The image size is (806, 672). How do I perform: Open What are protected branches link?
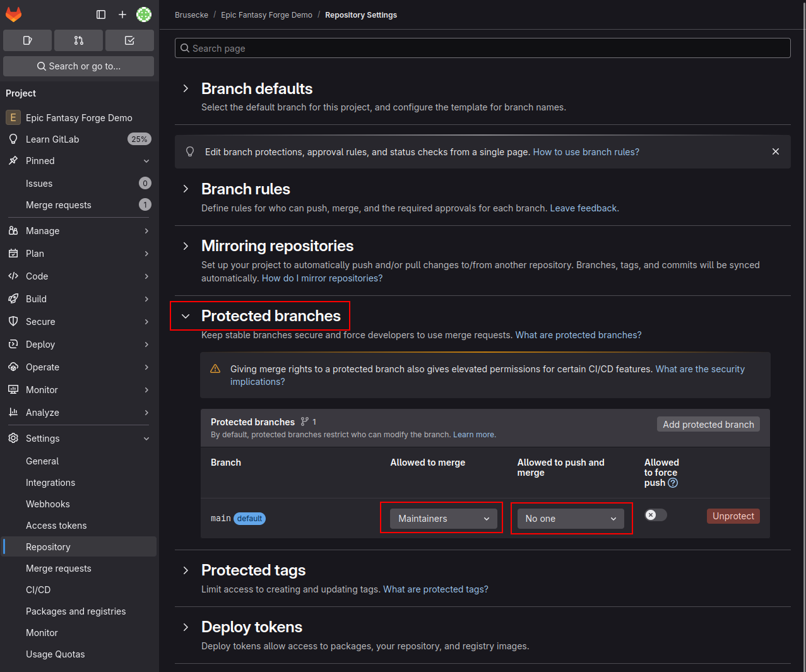tap(578, 335)
